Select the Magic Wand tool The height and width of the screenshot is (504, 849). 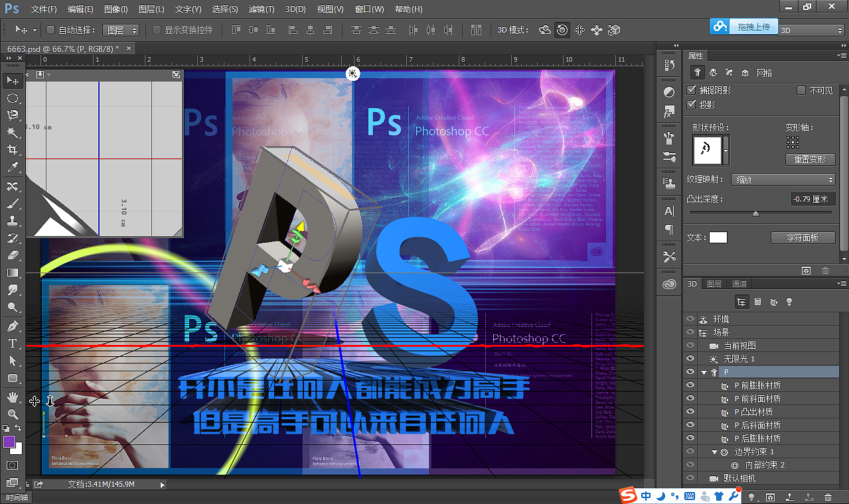click(12, 133)
